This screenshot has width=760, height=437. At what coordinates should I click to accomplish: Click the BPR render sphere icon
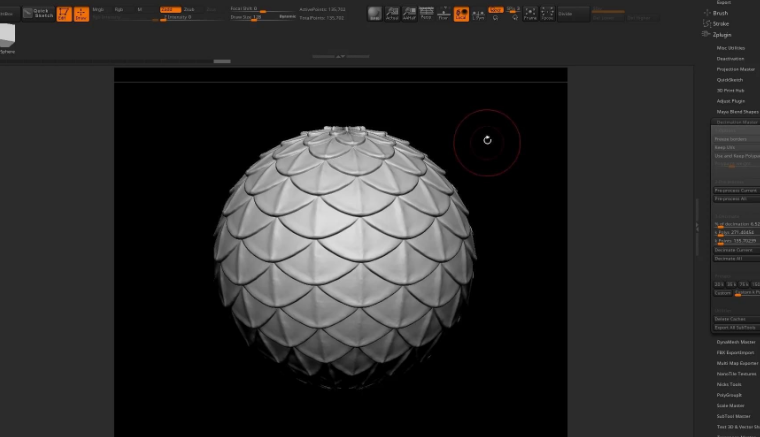(375, 14)
